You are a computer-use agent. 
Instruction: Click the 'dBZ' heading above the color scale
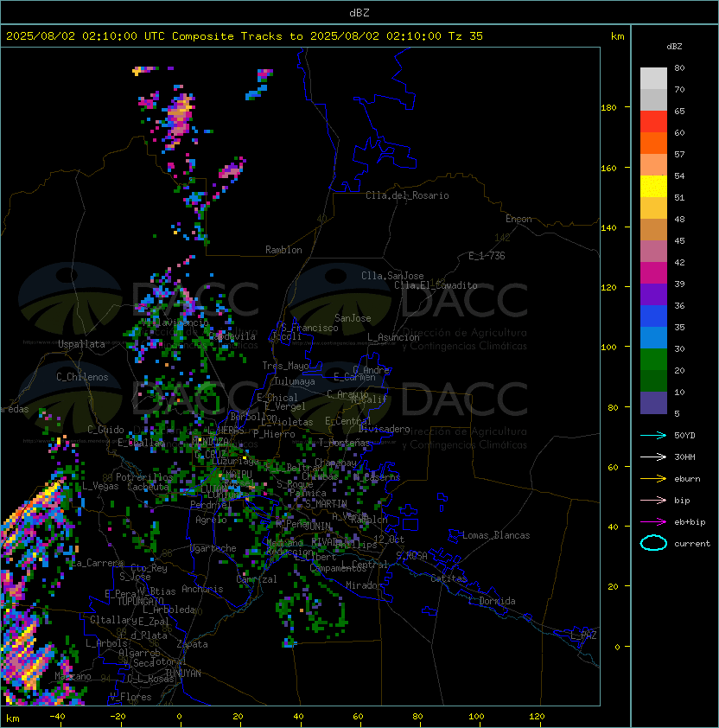pos(674,47)
